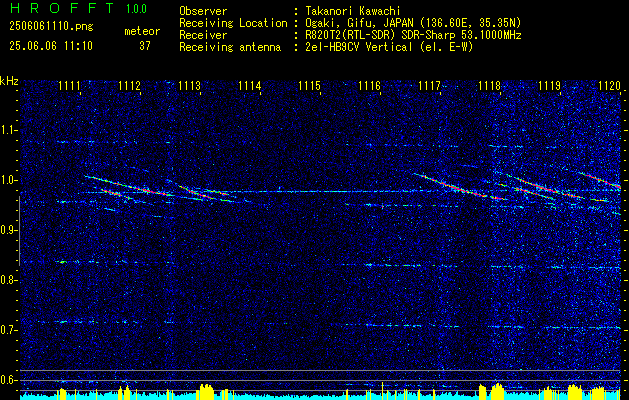The image size is (629, 400).
Task: Select the 0.9 frequency axis label
Action: (7, 231)
